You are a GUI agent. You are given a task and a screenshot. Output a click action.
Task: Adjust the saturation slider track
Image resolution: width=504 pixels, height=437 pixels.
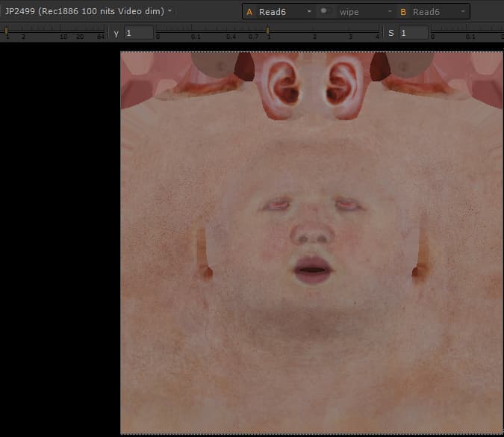[x=467, y=32]
